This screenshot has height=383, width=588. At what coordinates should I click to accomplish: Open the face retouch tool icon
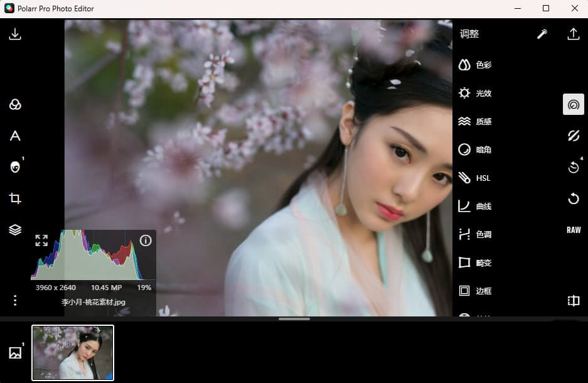[x=15, y=167]
